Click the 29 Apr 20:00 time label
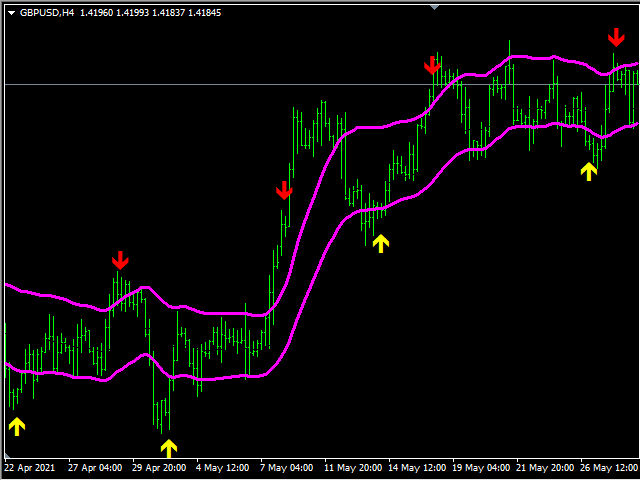640x480 pixels. tap(159, 467)
